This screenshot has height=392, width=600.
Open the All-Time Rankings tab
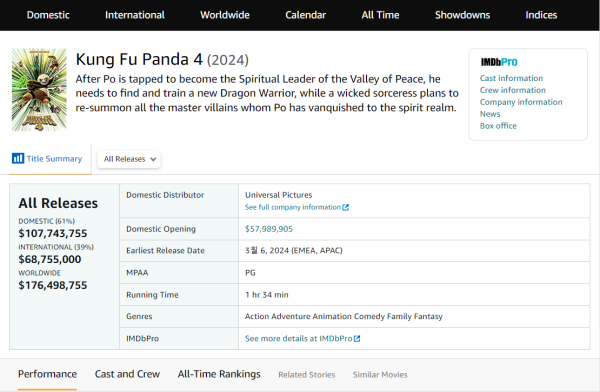pos(219,374)
